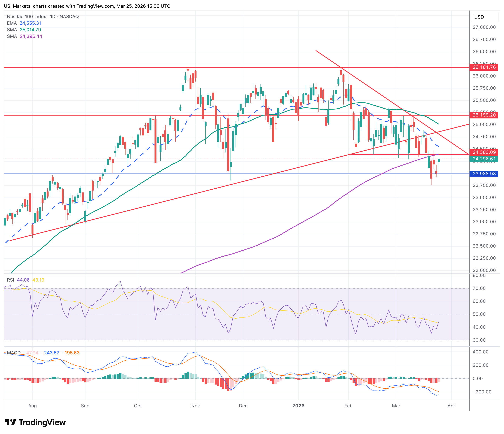This screenshot has width=504, height=434.
Task: Click the RSI 70.00 level scale label
Action: 479,288
